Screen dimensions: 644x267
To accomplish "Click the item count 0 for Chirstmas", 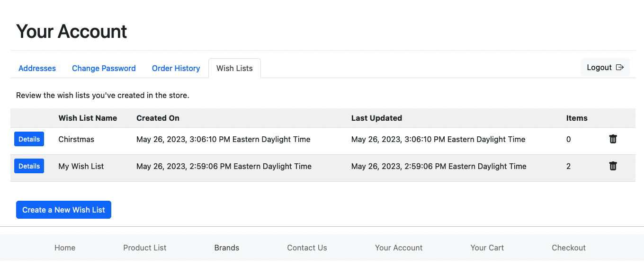I will [569, 139].
